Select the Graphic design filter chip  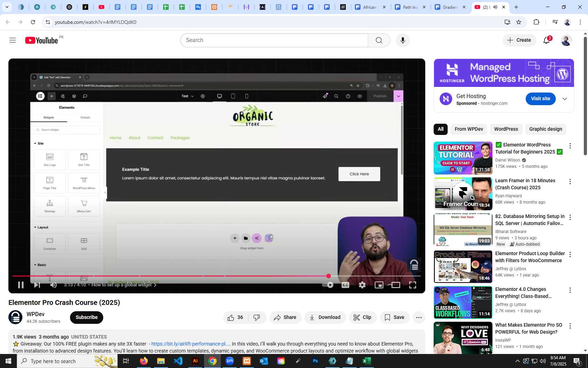click(546, 129)
